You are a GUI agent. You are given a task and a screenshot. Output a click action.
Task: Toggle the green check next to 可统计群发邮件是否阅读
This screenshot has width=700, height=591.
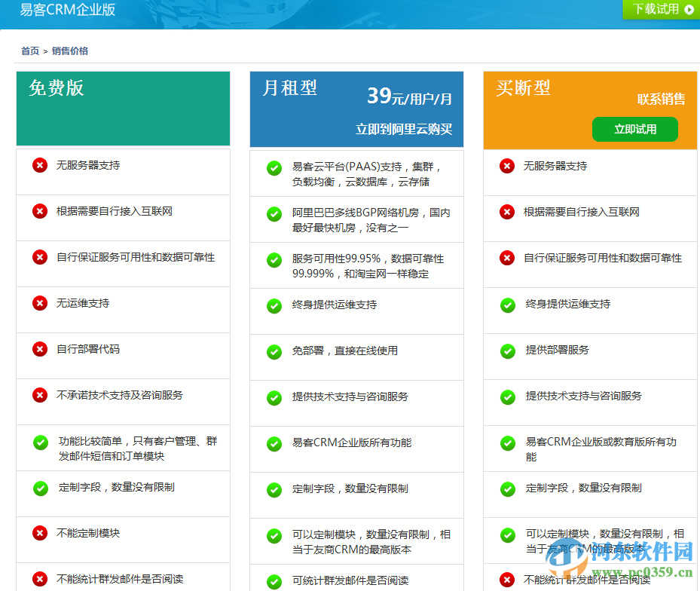tap(274, 581)
